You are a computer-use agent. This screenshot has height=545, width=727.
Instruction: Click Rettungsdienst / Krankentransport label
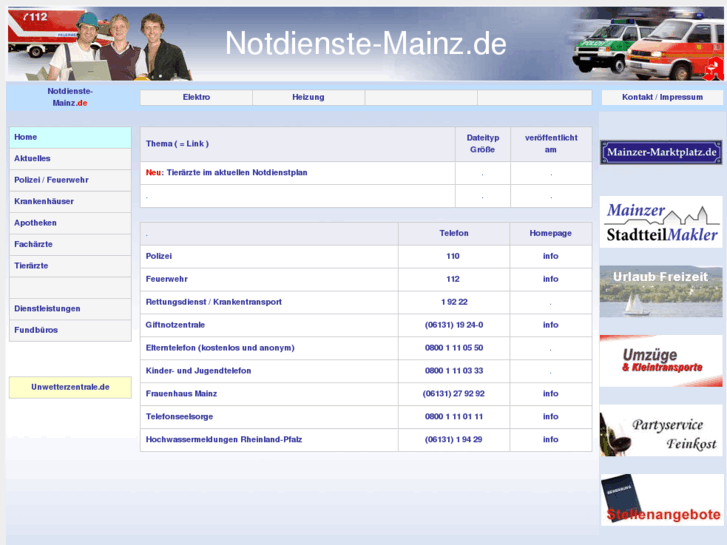click(x=214, y=302)
